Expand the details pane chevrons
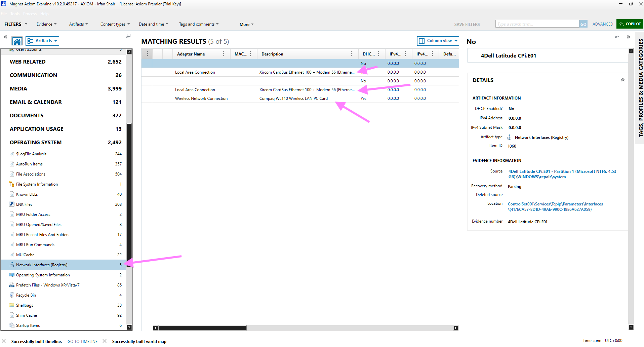 point(628,37)
